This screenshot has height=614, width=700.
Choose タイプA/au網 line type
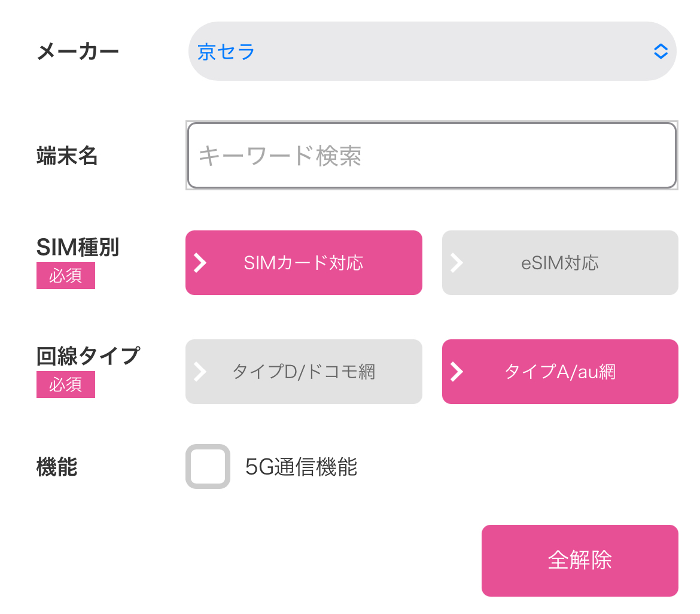(x=559, y=372)
